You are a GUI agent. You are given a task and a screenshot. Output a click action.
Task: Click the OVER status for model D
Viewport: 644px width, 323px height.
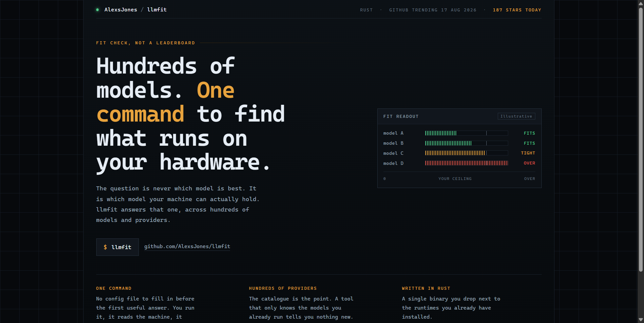click(529, 163)
